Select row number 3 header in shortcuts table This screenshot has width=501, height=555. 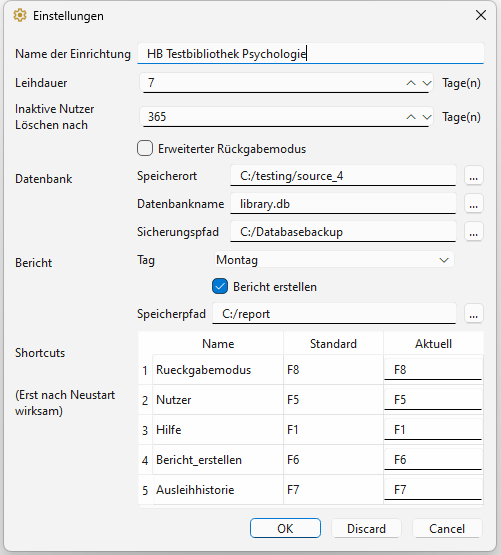tap(145, 430)
